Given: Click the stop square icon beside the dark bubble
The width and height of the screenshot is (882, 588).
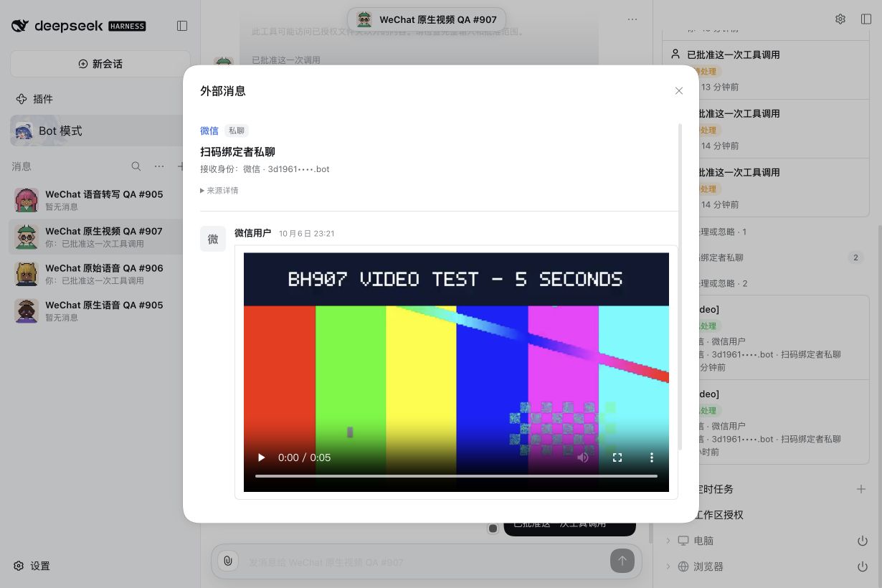Looking at the screenshot, I should [493, 528].
